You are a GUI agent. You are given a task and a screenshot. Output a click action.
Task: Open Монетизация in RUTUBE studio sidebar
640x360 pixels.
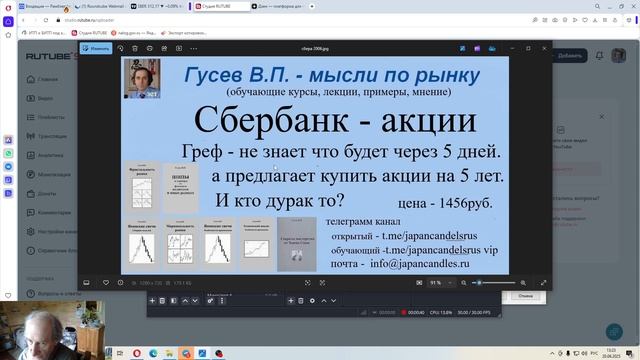[49, 174]
